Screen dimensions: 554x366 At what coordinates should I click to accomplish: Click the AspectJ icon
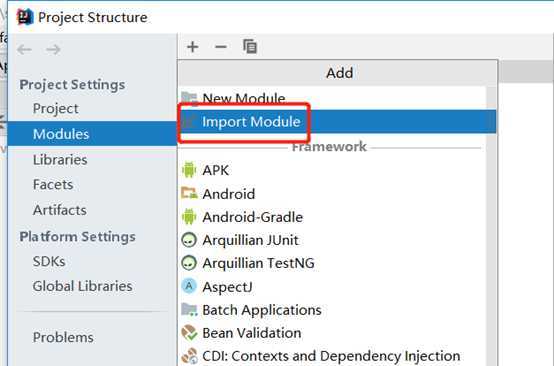point(189,286)
